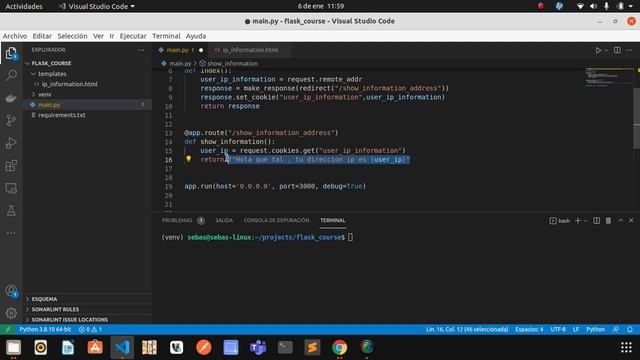Open the Testing flask icon
Viewport: 640px width, 360px height.
click(11, 211)
